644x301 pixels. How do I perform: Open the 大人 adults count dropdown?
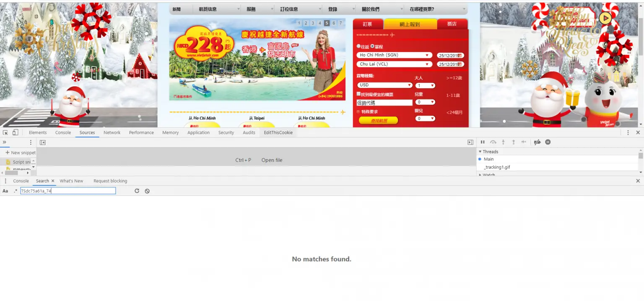425,86
